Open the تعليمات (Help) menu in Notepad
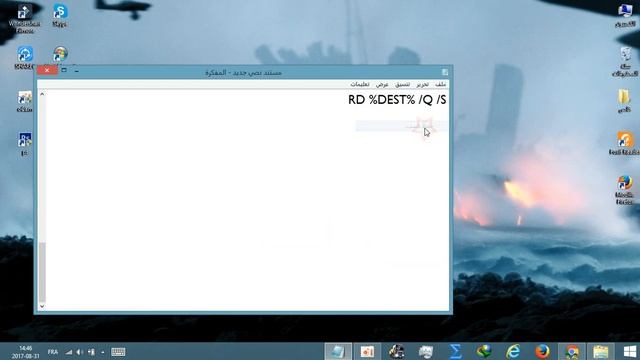This screenshot has height=360, width=640. [x=360, y=84]
